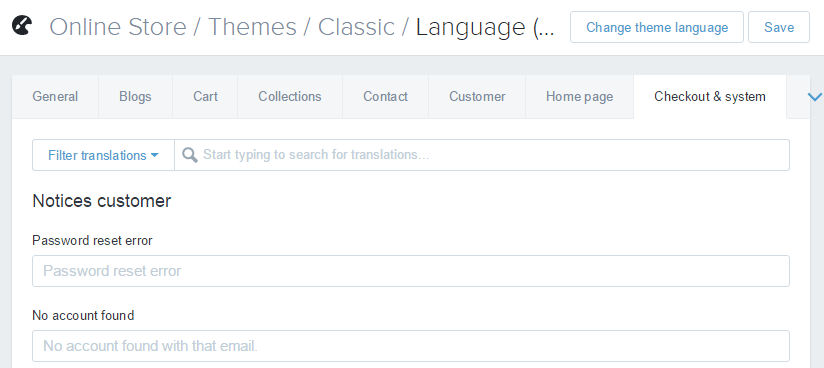Expand more tabs with chevron arrow

(x=815, y=96)
